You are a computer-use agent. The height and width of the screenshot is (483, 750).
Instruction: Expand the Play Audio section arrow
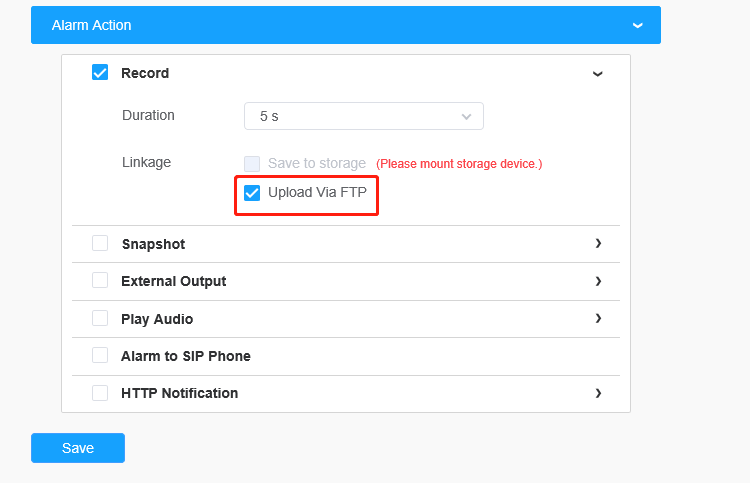click(x=598, y=318)
